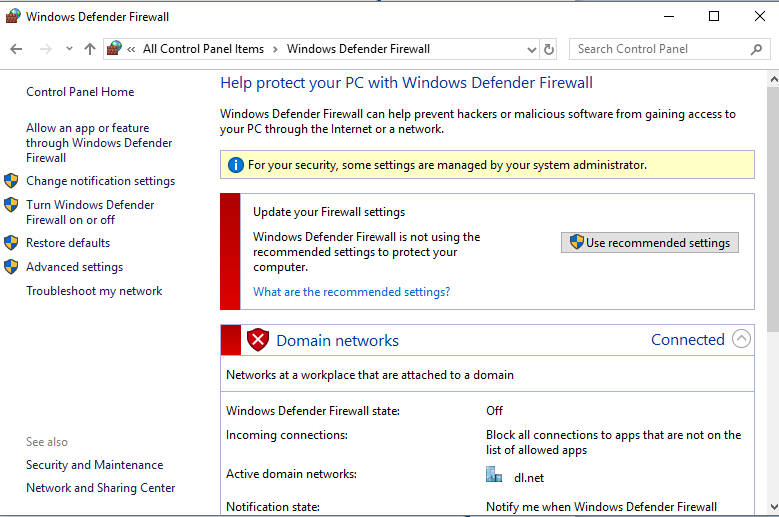Click the vertical scrollbar thumb
Image resolution: width=779 pixels, height=517 pixels.
(x=774, y=210)
